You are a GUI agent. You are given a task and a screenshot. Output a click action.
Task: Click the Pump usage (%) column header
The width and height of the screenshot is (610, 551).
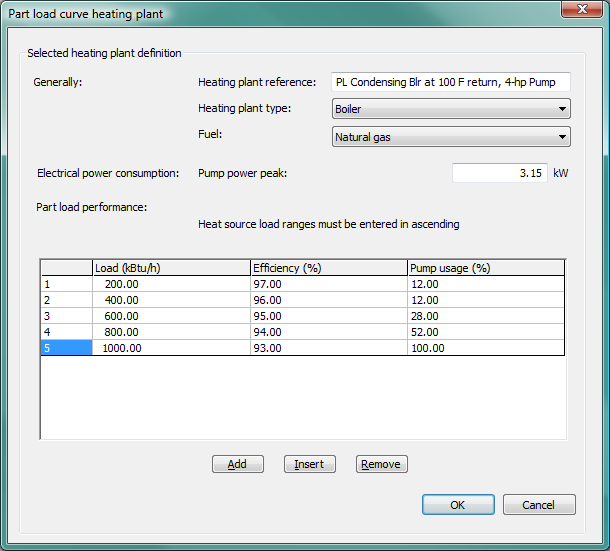tap(486, 268)
